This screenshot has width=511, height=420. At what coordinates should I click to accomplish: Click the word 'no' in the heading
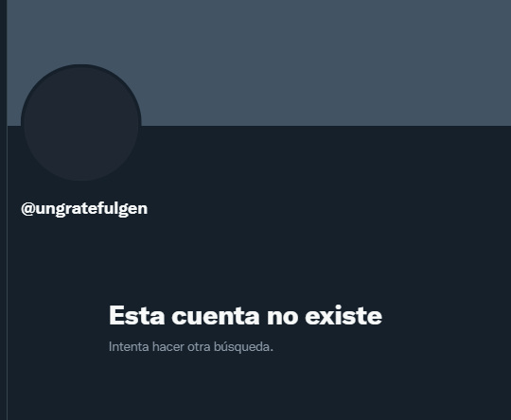point(283,315)
